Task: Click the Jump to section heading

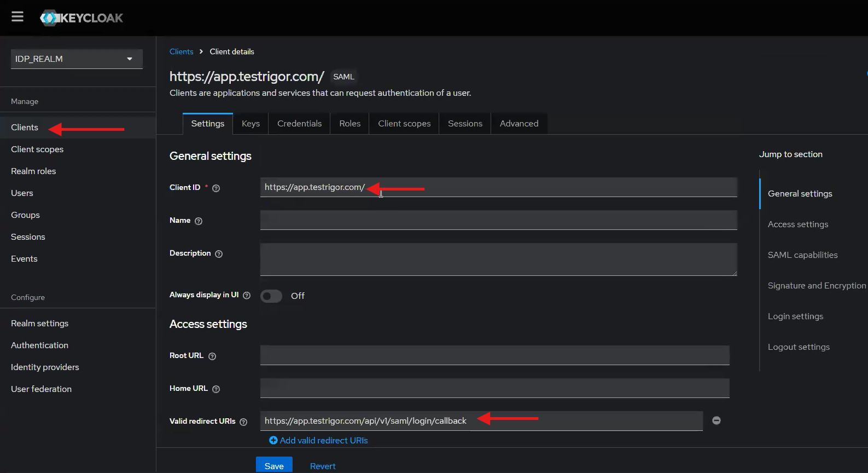Action: coord(790,154)
